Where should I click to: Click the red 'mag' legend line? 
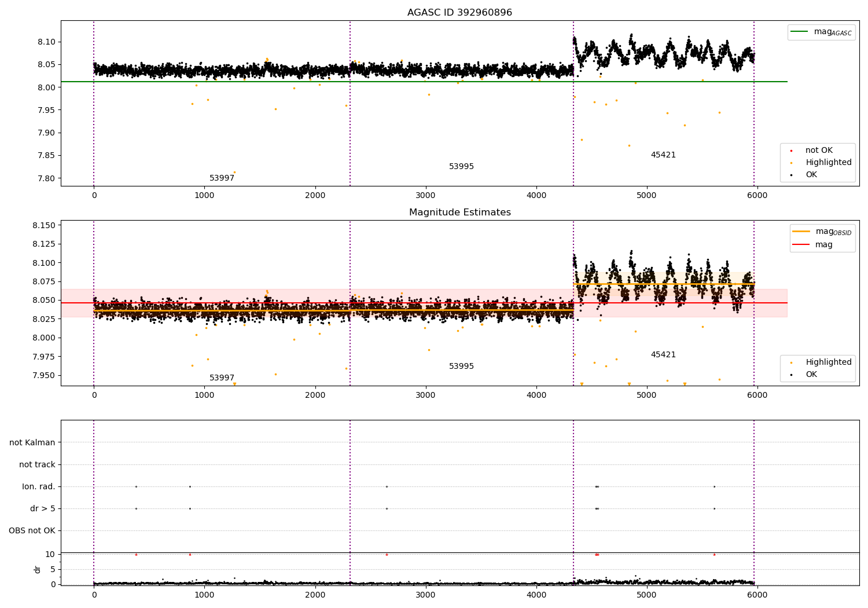pyautogui.click(x=801, y=245)
